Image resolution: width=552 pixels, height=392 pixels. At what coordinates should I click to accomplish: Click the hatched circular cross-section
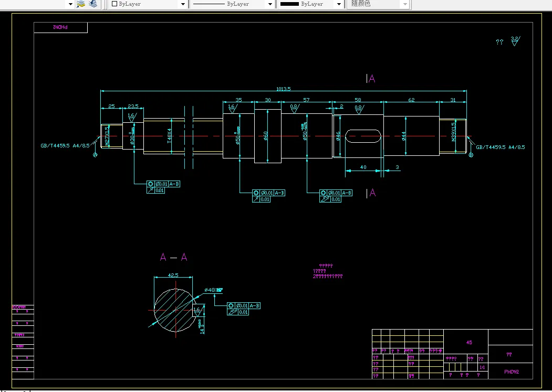point(174,310)
